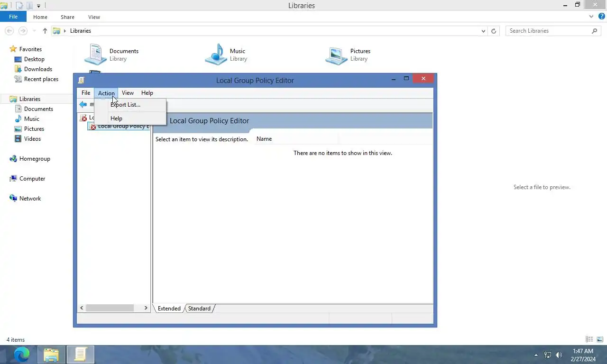The image size is (607, 364).
Task: Open the Home ribbon tab in Explorer
Action: [40, 17]
